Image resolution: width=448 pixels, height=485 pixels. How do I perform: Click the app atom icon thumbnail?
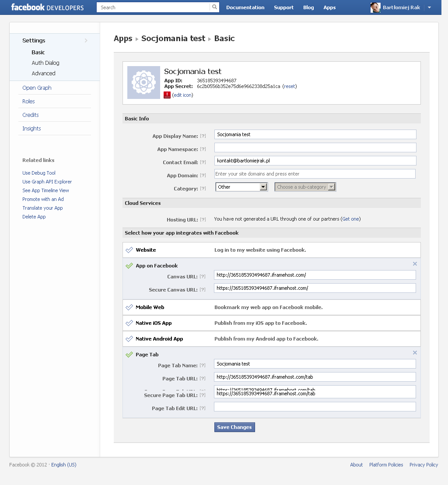click(144, 83)
